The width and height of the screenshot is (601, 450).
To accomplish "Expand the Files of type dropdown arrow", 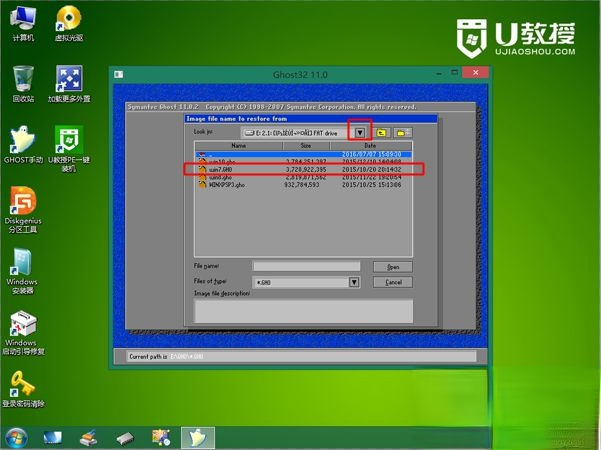I will pyautogui.click(x=354, y=282).
